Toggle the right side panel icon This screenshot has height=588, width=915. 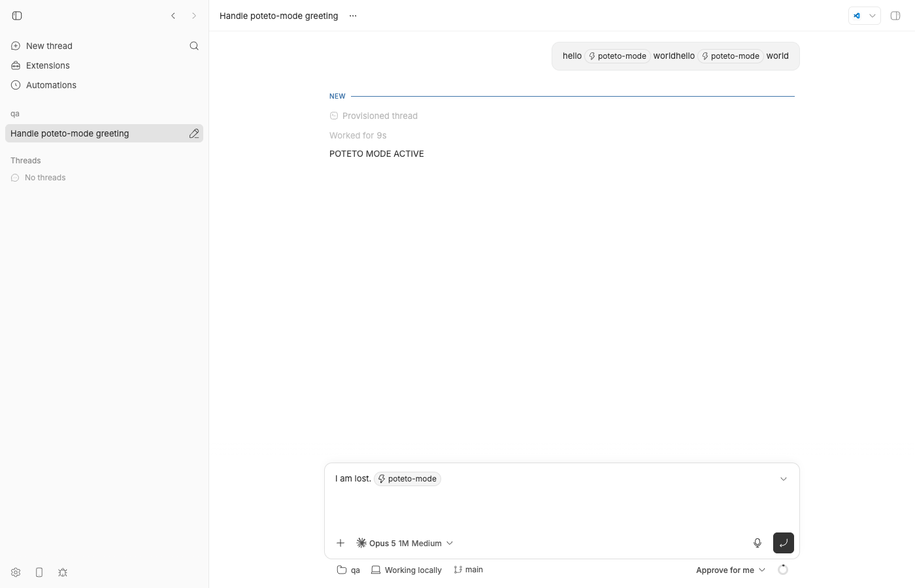(895, 16)
